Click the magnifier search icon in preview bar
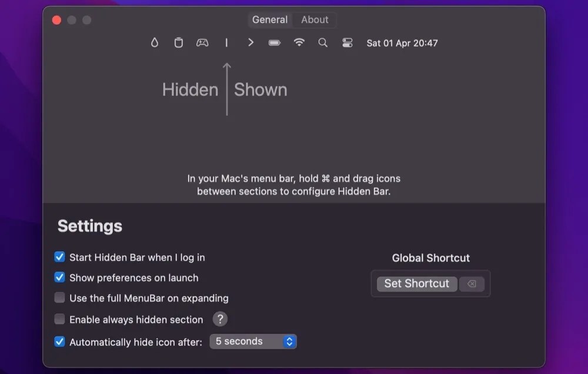This screenshot has width=588, height=374. 323,43
